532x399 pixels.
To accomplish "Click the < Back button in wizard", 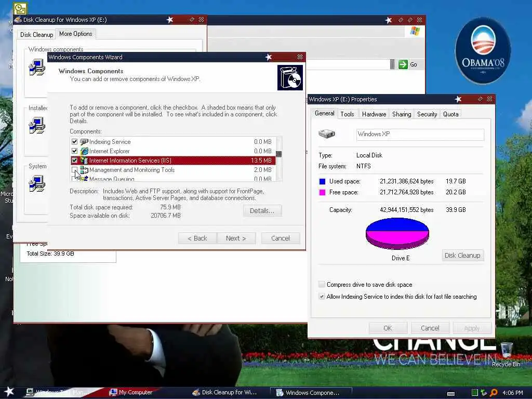I will (197, 238).
